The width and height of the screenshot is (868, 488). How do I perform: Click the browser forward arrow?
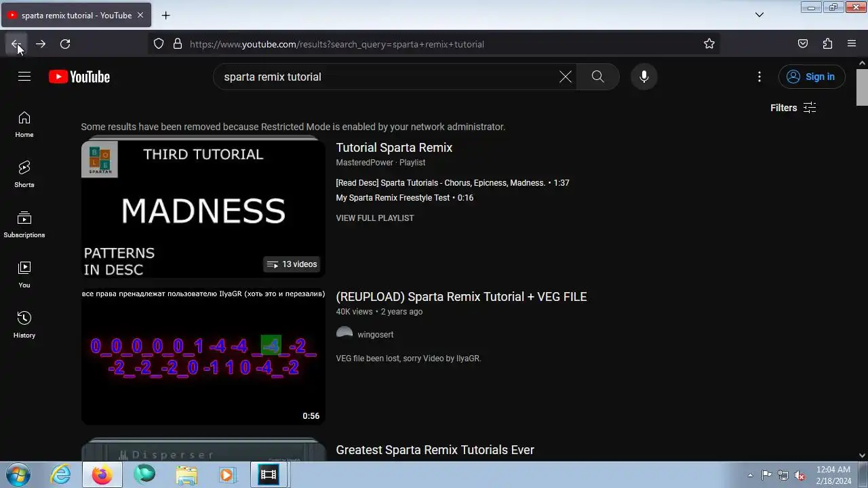coord(41,44)
